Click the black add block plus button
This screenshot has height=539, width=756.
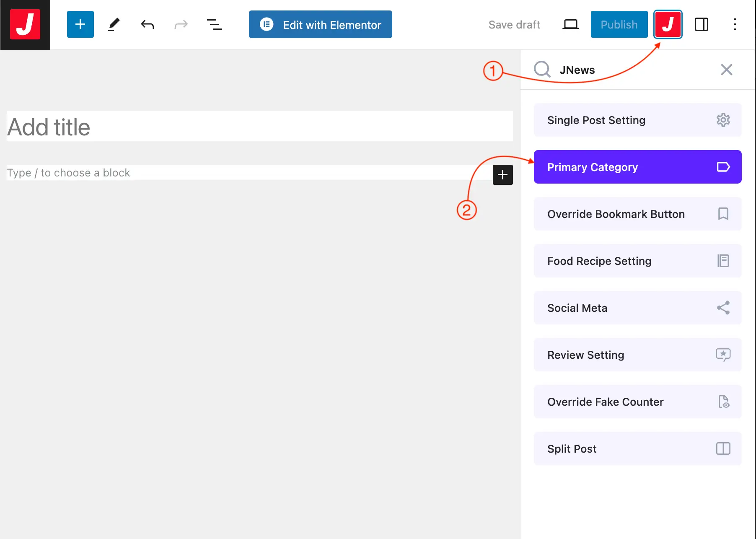[x=502, y=175]
